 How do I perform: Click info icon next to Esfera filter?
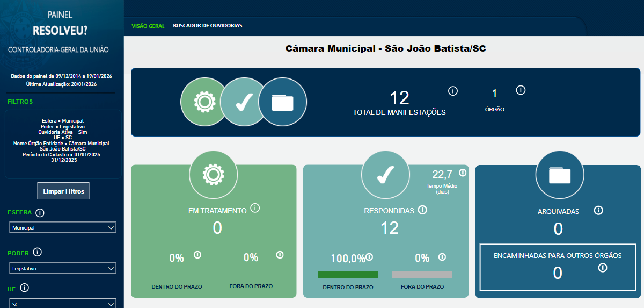pos(40,212)
